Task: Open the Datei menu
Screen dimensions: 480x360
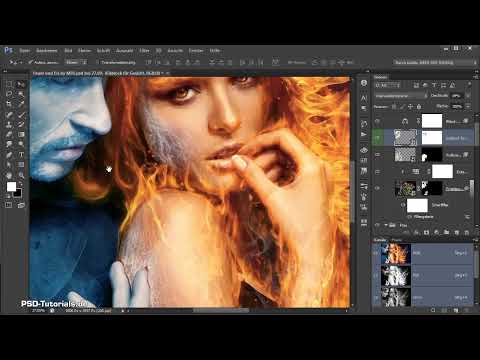Action: (25, 51)
